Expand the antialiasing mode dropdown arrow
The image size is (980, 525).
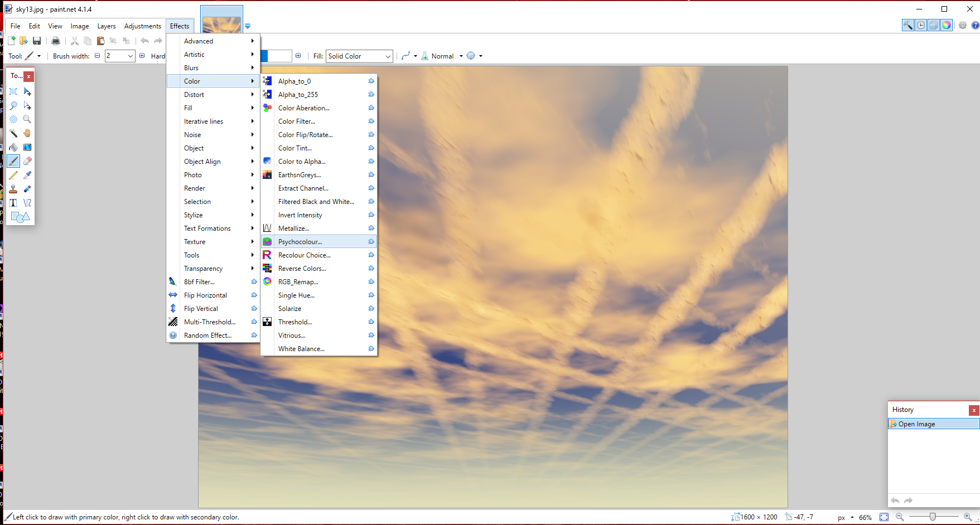pos(481,56)
